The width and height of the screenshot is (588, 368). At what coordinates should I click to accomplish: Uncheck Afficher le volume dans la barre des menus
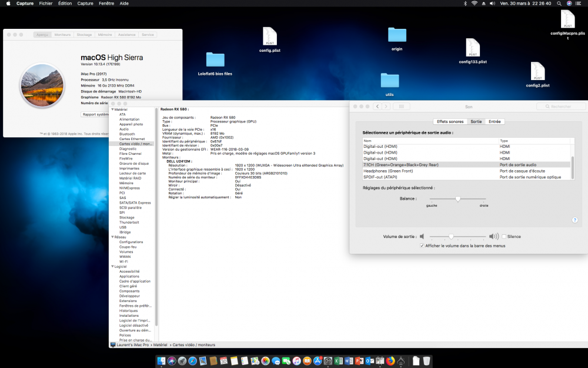(422, 246)
